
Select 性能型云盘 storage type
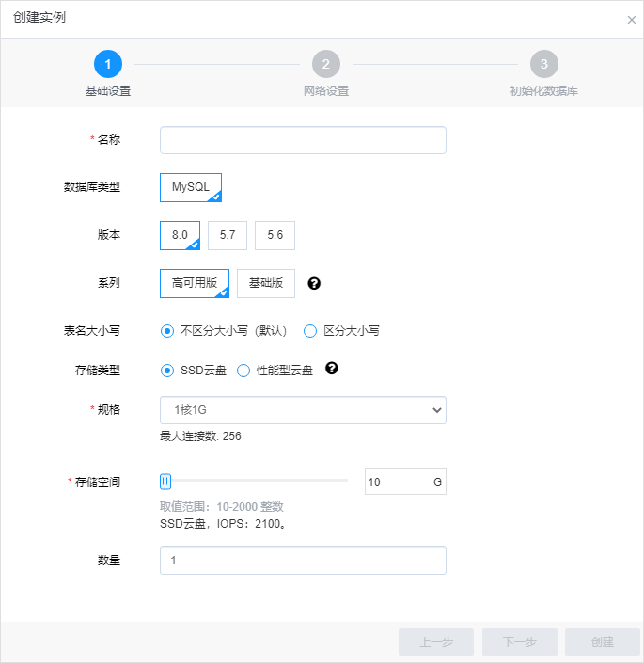point(243,371)
